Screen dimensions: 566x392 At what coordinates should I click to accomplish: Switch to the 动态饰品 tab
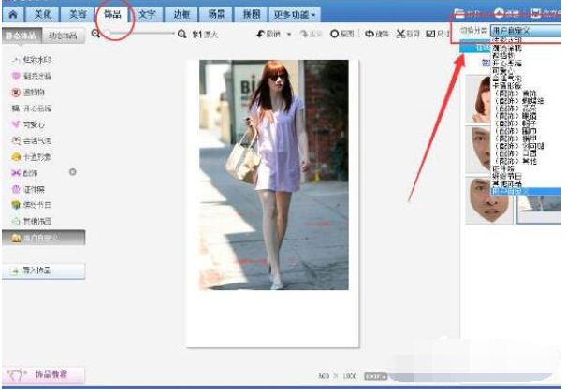click(64, 36)
